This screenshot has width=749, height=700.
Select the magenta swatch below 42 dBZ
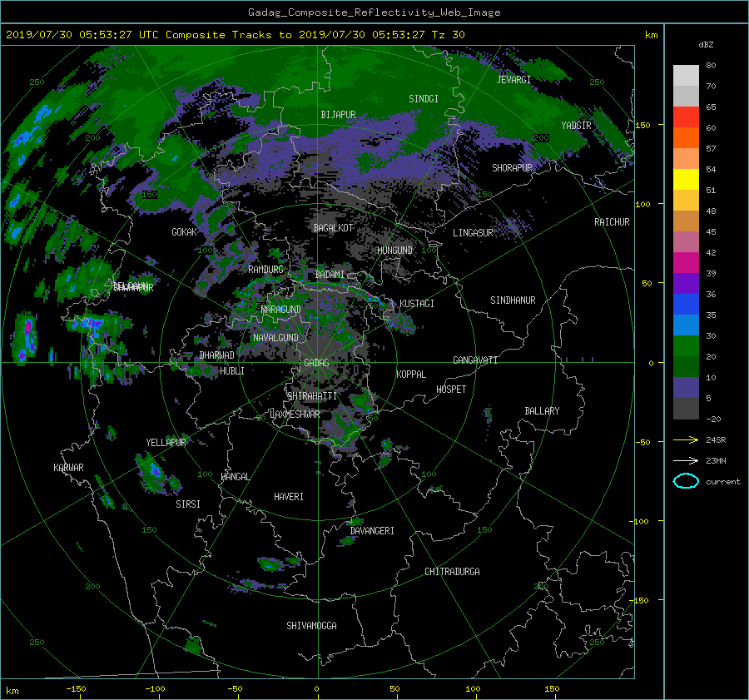pos(686,262)
